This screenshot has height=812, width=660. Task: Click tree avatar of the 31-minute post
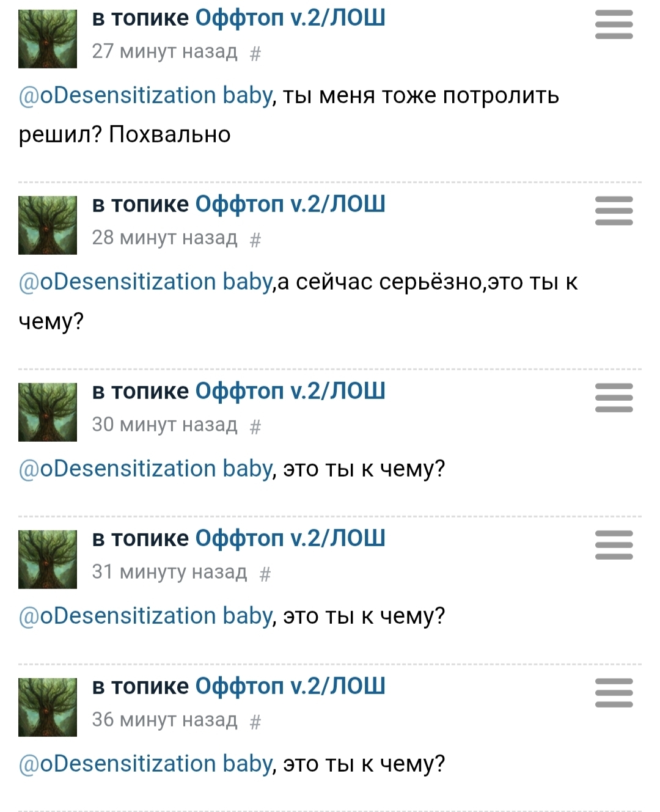[48, 559]
